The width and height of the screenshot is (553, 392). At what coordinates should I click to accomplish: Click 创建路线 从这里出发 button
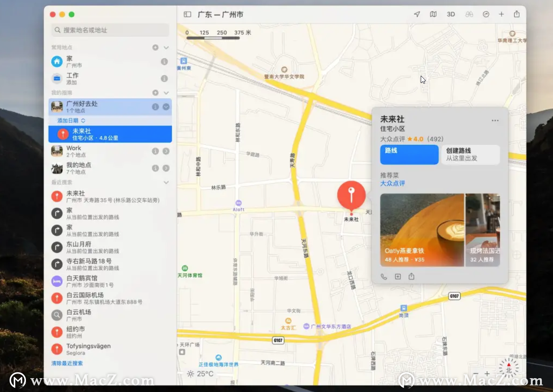coord(470,154)
